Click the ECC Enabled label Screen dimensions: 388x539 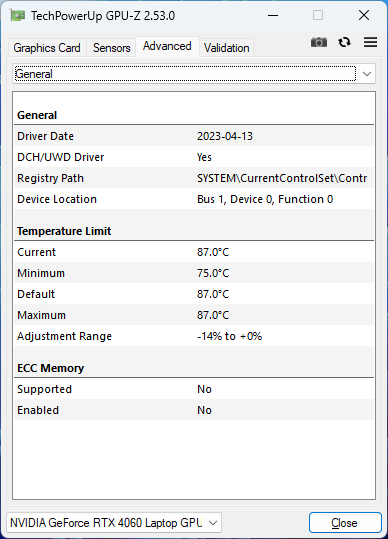38,410
